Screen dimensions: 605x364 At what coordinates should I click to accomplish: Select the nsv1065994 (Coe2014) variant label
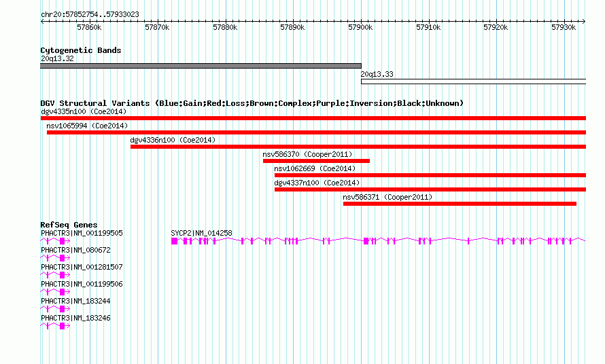tap(87, 126)
